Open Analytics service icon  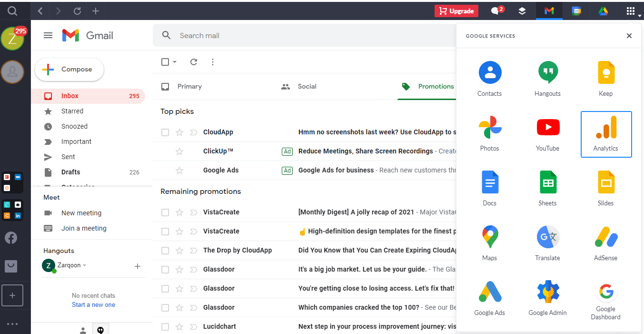coord(606,134)
